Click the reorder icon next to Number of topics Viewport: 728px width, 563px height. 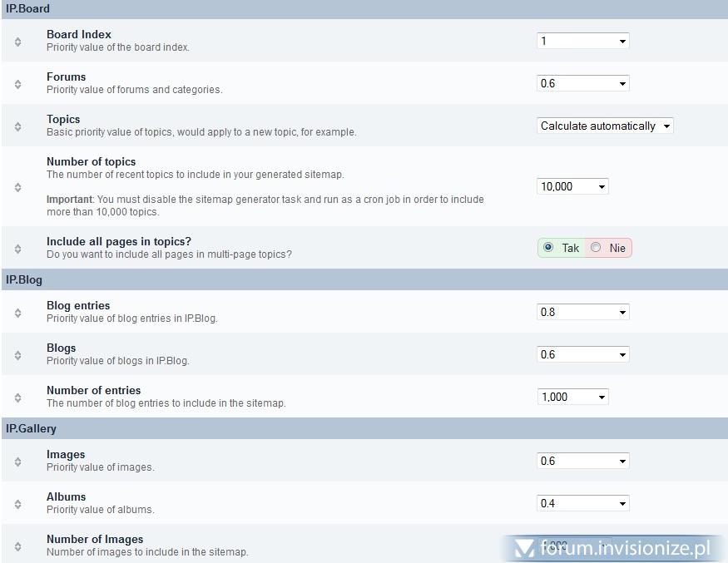coord(18,187)
